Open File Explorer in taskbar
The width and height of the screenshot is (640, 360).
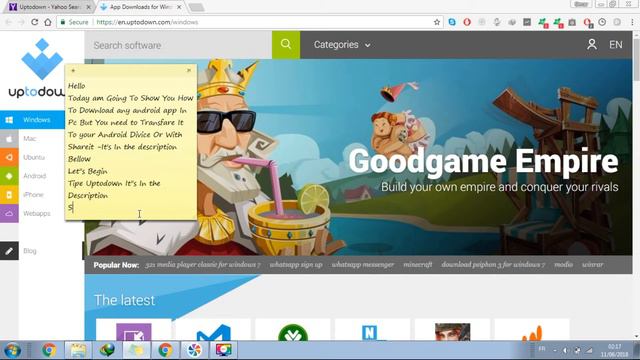[78, 350]
